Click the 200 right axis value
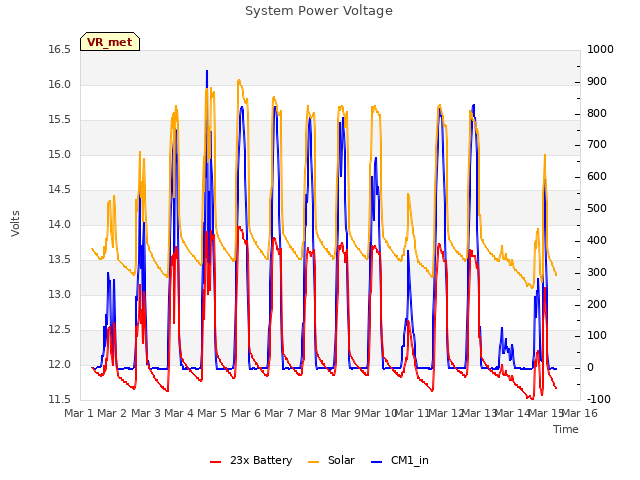The image size is (640, 480). pos(597,304)
